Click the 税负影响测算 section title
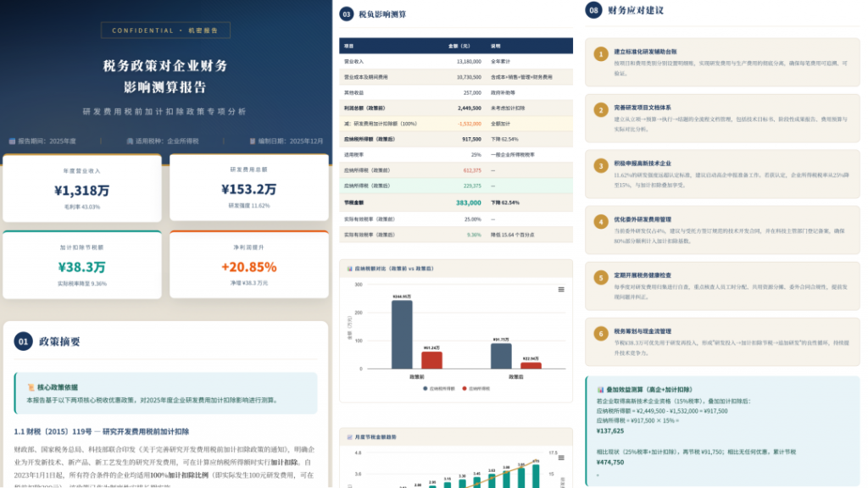This screenshot has width=868, height=488. [x=382, y=14]
